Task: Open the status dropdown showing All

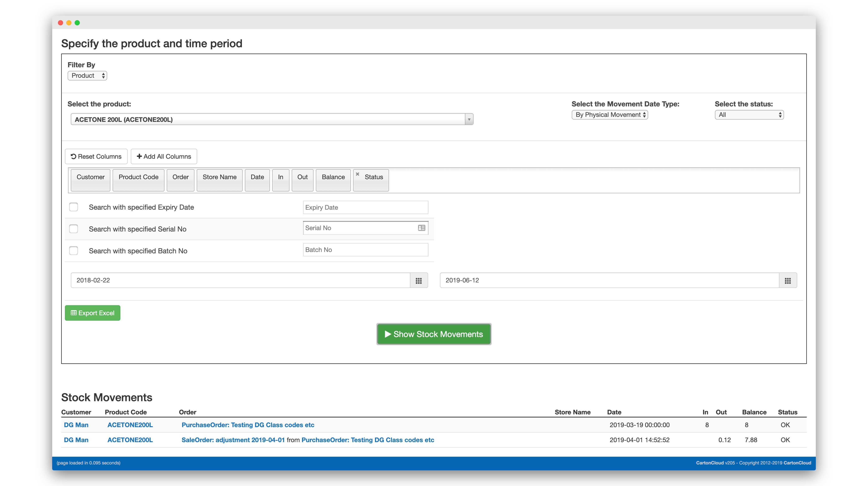Action: coord(749,115)
